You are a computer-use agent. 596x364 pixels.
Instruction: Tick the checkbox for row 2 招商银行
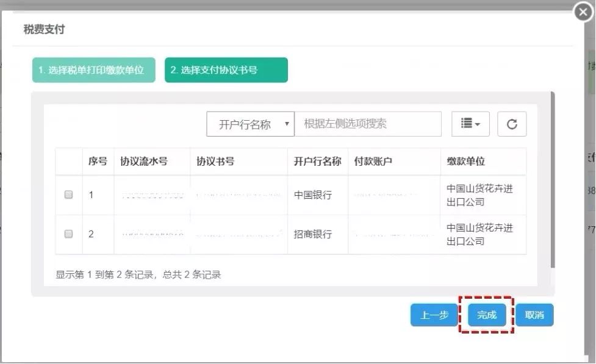pos(68,234)
